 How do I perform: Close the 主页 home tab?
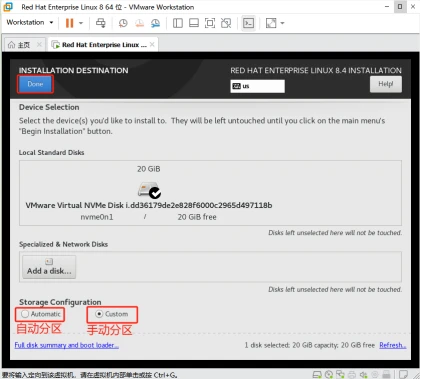tap(39, 44)
